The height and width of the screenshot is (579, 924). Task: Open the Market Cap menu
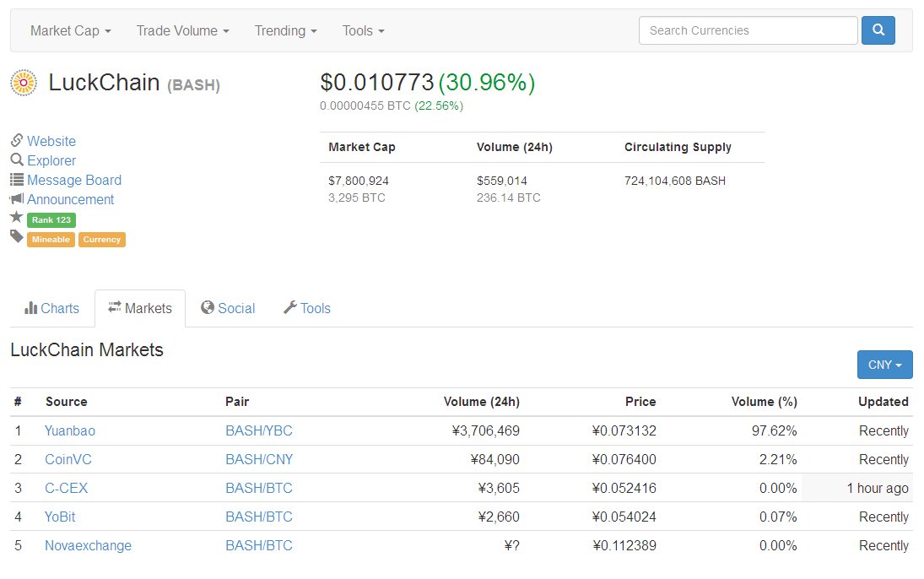coord(68,30)
